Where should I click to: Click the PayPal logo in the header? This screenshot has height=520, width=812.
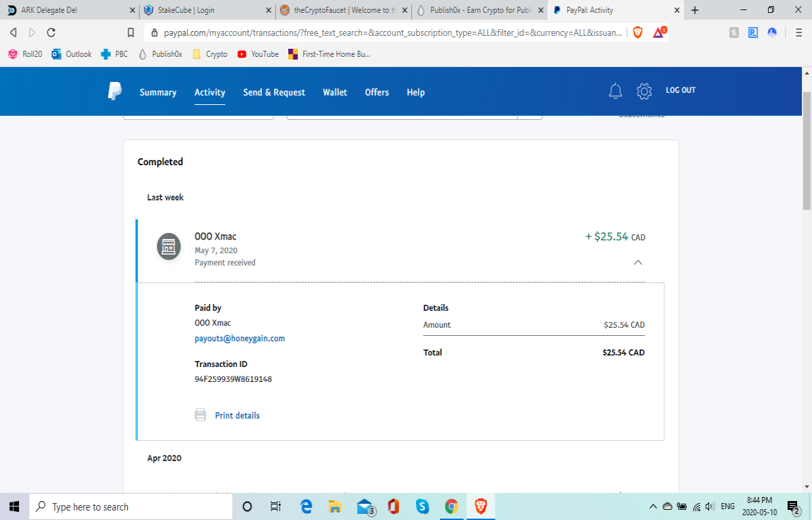114,91
